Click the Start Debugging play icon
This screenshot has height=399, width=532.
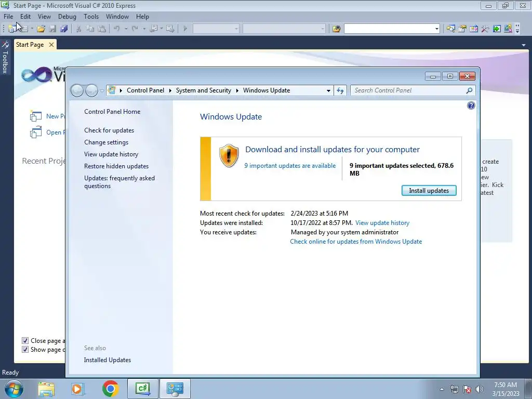(185, 29)
